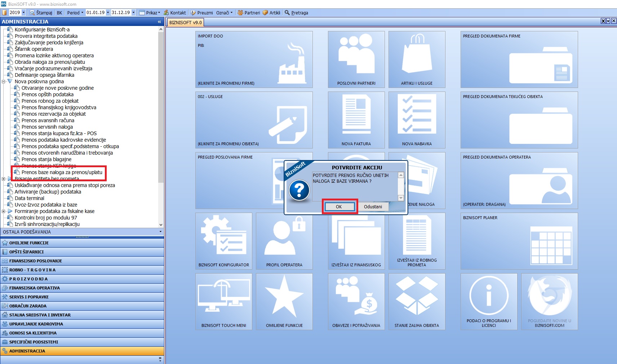Image resolution: width=617 pixels, height=364 pixels.
Task: Click the Import DOO company tile
Action: (254, 59)
